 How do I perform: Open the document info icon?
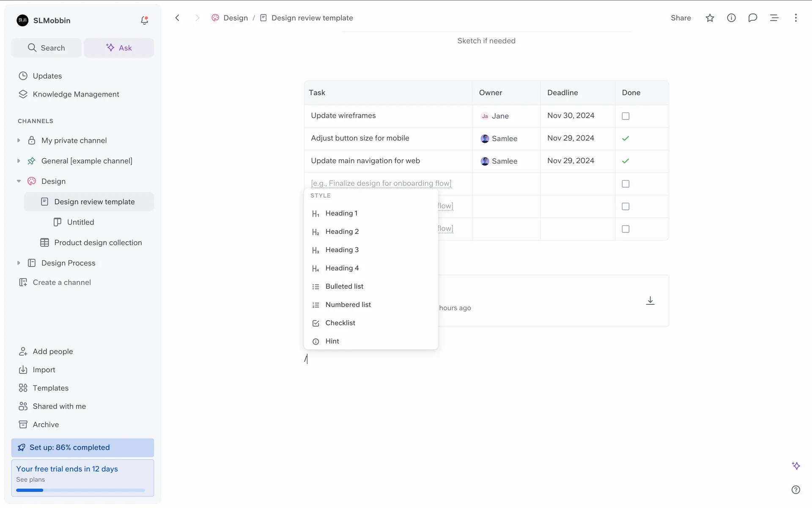[731, 18]
